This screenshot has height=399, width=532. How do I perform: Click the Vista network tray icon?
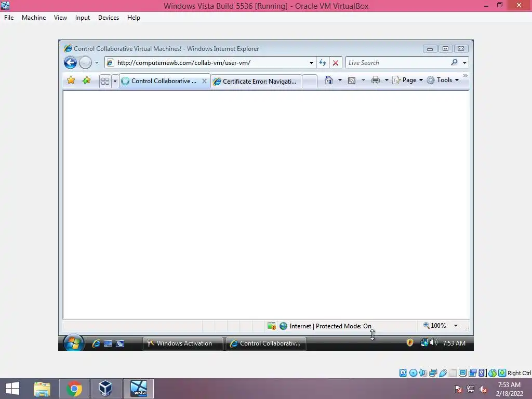pos(424,343)
